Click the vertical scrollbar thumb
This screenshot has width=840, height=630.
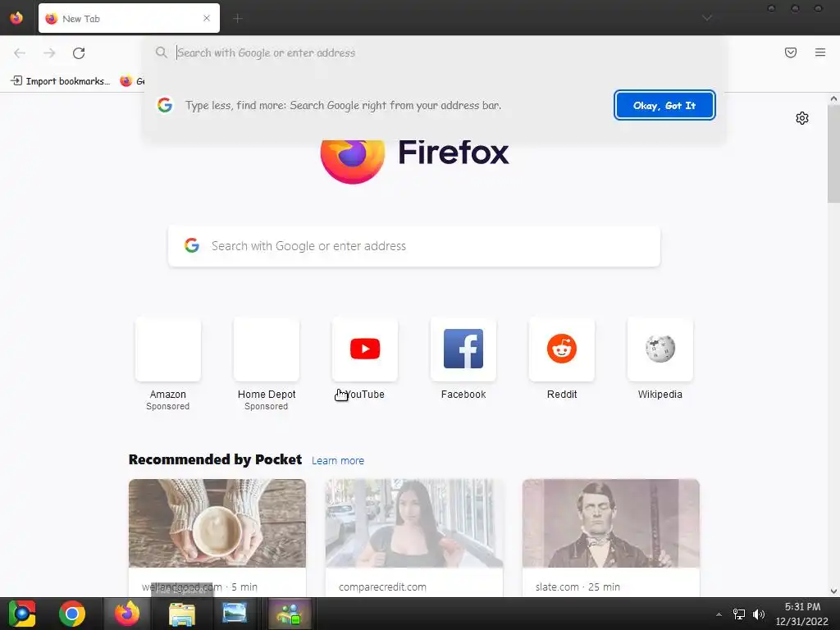[x=833, y=153]
